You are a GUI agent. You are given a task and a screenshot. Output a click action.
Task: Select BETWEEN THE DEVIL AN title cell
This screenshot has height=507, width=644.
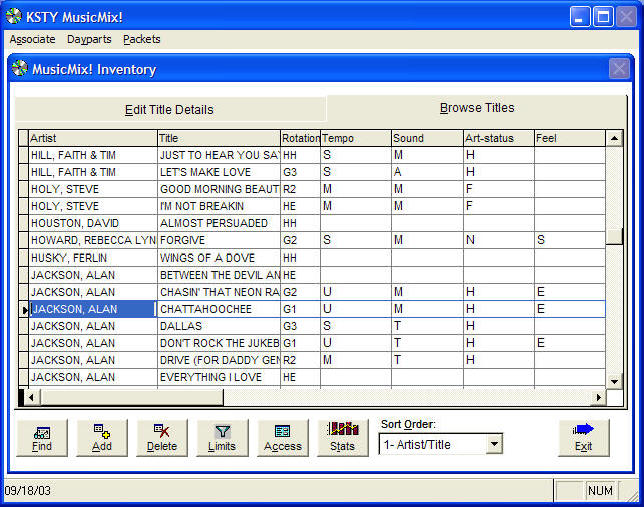click(x=219, y=275)
